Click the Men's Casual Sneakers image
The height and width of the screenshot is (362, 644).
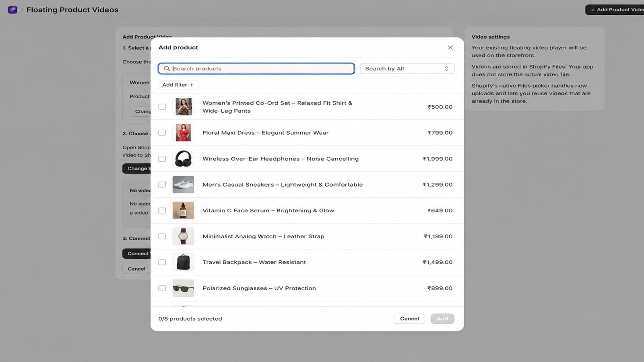[x=183, y=185]
